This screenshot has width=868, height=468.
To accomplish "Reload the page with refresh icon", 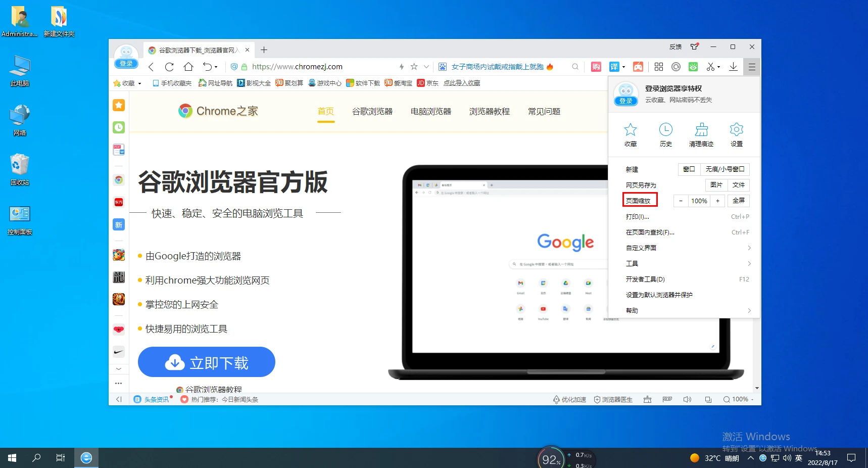I will pos(169,67).
